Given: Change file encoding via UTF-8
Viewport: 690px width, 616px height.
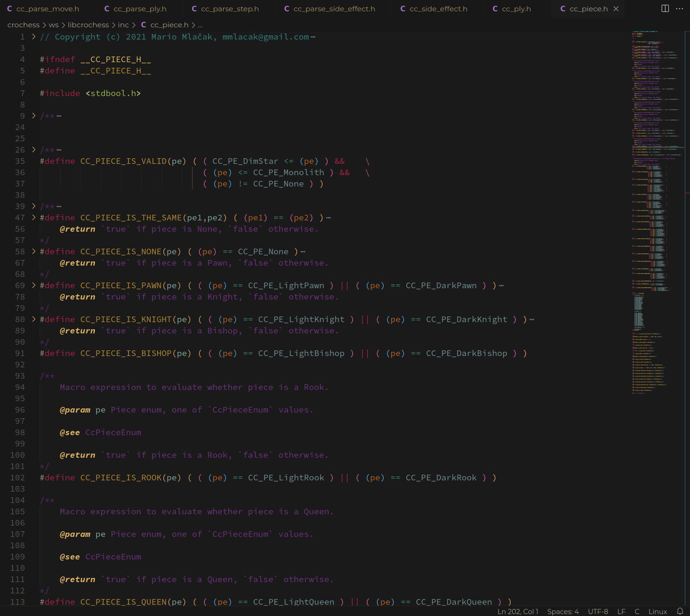Looking at the screenshot, I should pos(598,611).
